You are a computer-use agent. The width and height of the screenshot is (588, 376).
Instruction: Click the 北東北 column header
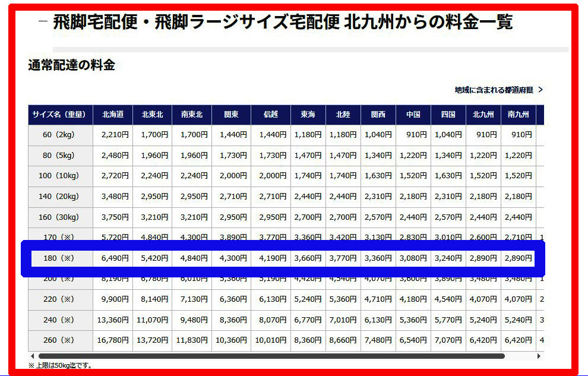click(152, 115)
